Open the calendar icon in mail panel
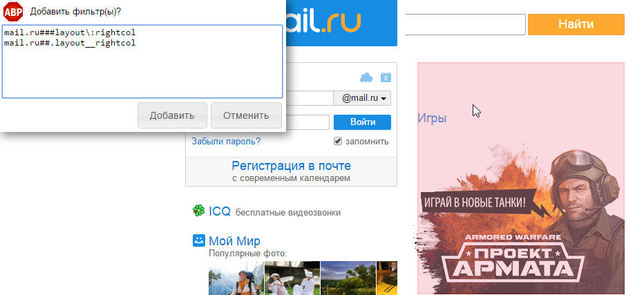This screenshot has width=644, height=295. [x=386, y=77]
